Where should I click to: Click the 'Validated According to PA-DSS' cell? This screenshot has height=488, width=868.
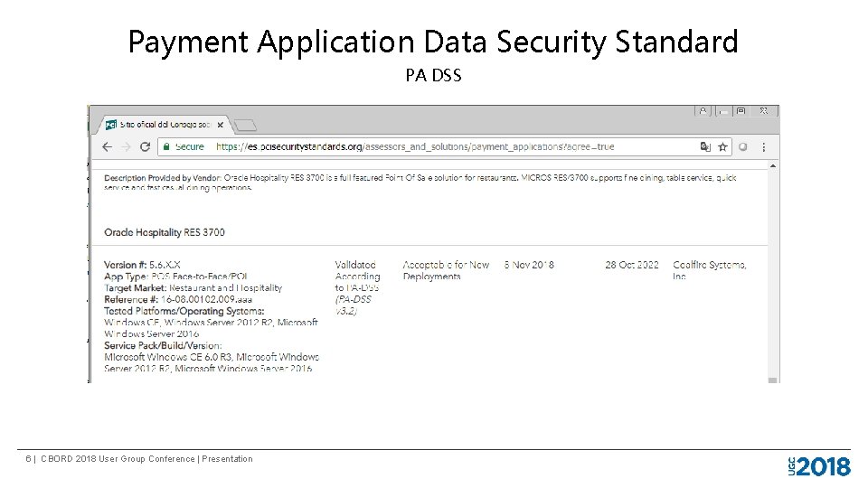click(x=357, y=277)
